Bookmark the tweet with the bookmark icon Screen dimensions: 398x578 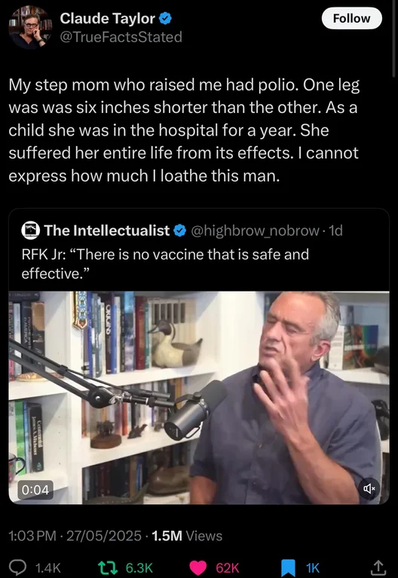pos(288,568)
